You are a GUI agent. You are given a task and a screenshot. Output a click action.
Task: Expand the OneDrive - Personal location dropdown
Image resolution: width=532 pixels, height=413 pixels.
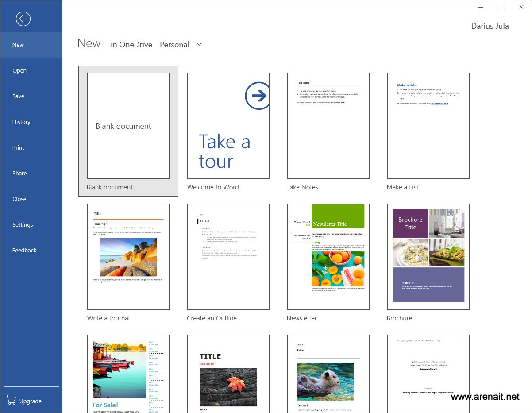click(199, 44)
